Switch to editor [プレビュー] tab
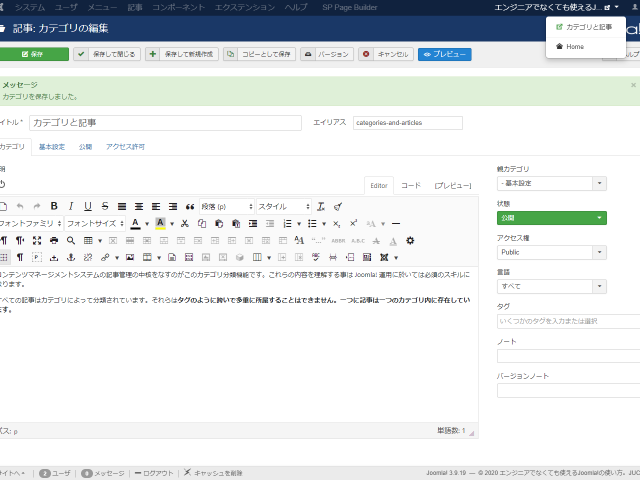This screenshot has width=640, height=480. coord(453,186)
